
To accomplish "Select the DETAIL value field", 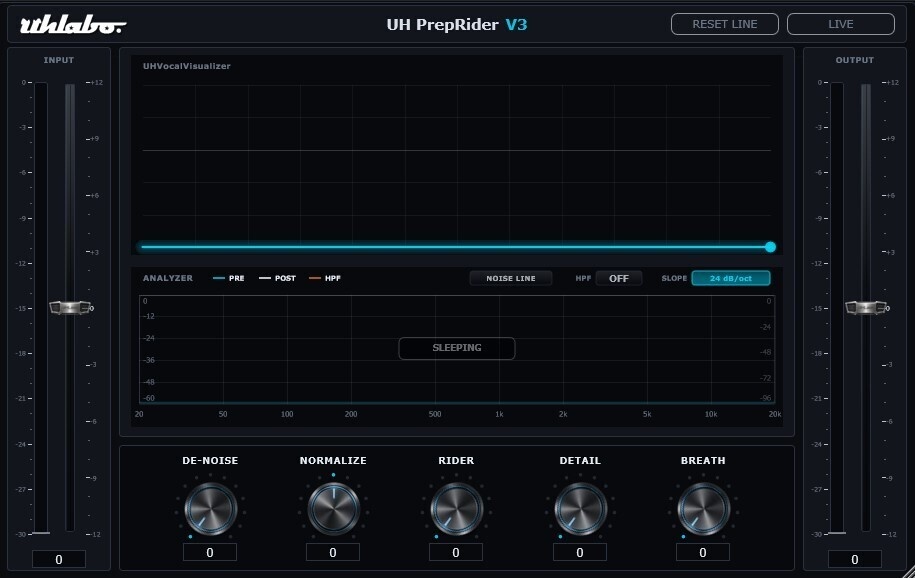I will click(579, 552).
